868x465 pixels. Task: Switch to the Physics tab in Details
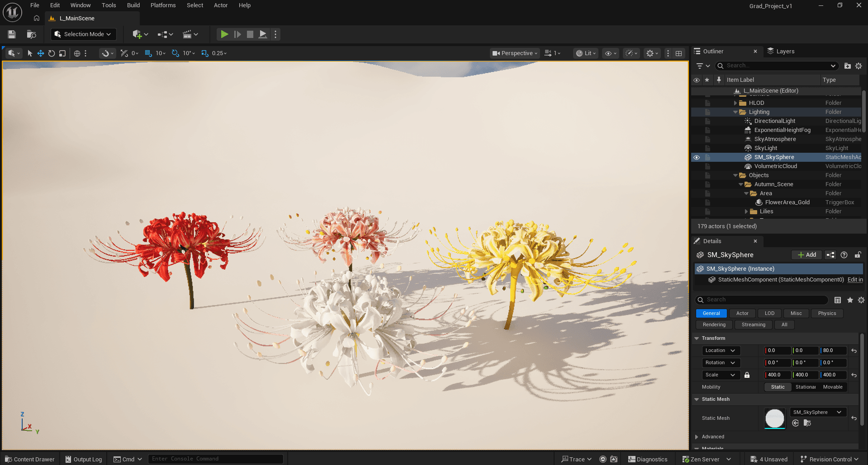(826, 313)
